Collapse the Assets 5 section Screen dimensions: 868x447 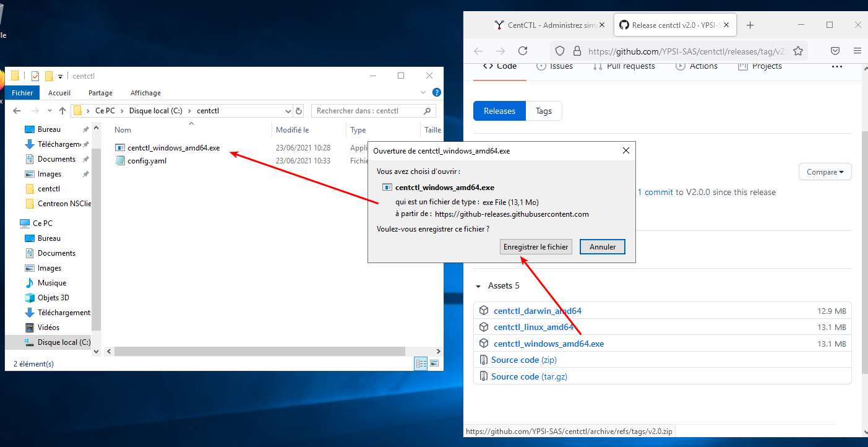click(478, 286)
